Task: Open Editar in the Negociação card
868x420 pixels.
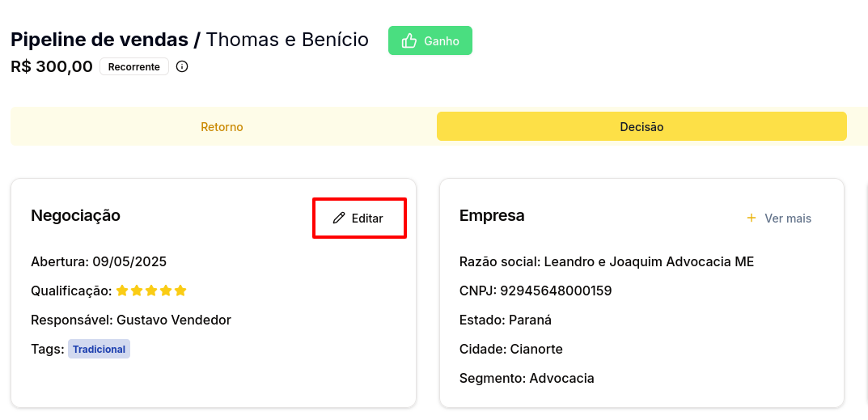Action: coord(359,218)
